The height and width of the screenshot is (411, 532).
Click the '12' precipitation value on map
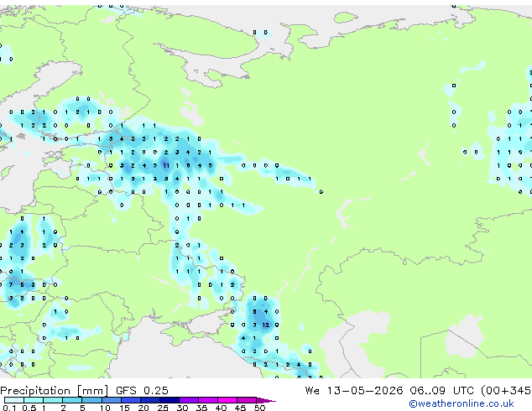[x=265, y=325]
